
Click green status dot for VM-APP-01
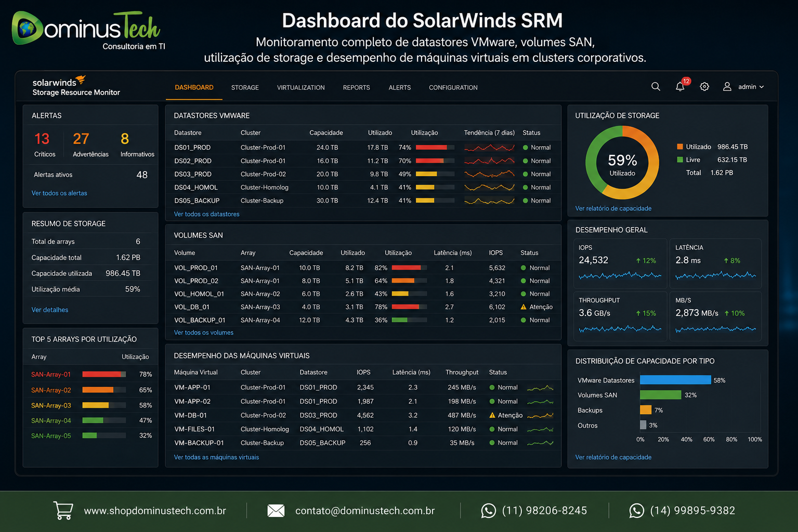click(x=492, y=388)
